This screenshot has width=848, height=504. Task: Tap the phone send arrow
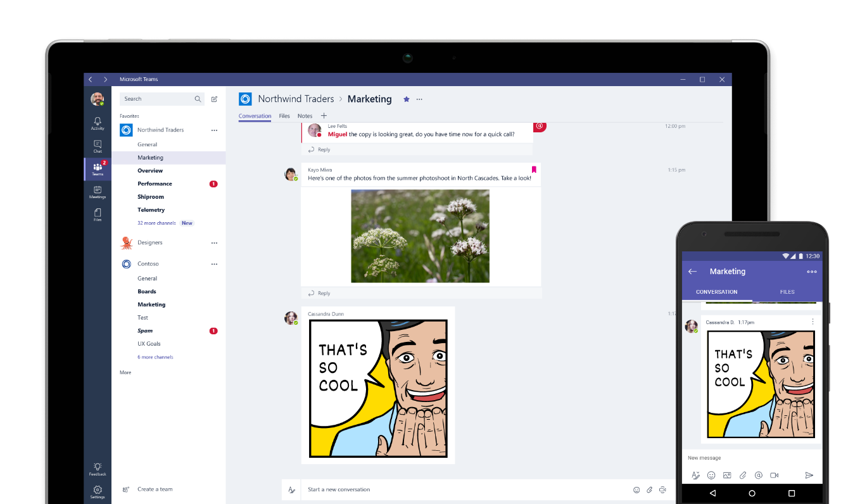pos(809,475)
